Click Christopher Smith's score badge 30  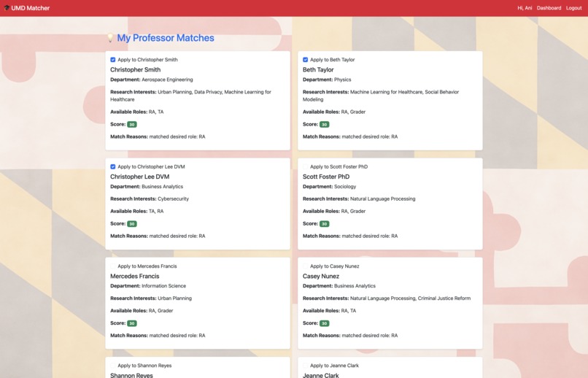pos(132,125)
